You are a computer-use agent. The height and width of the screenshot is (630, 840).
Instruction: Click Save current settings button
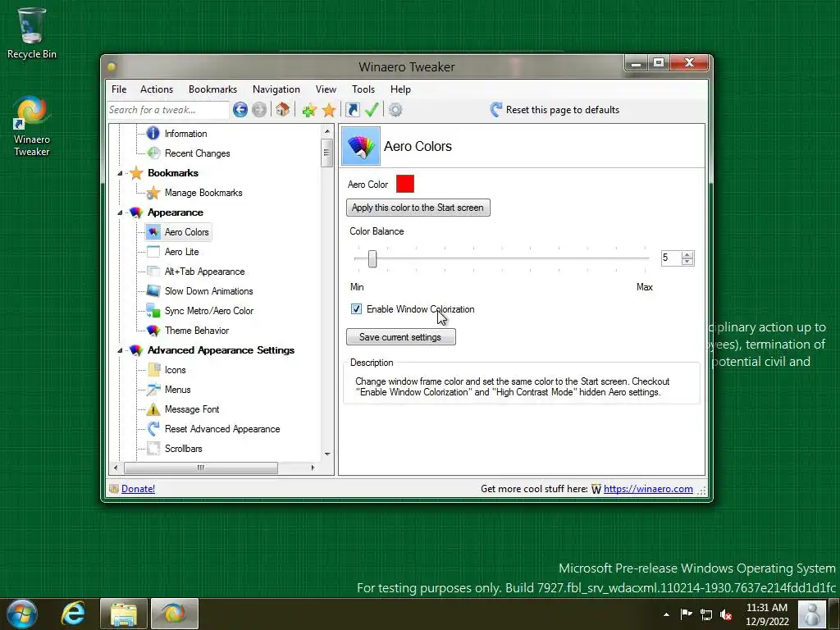(x=400, y=337)
